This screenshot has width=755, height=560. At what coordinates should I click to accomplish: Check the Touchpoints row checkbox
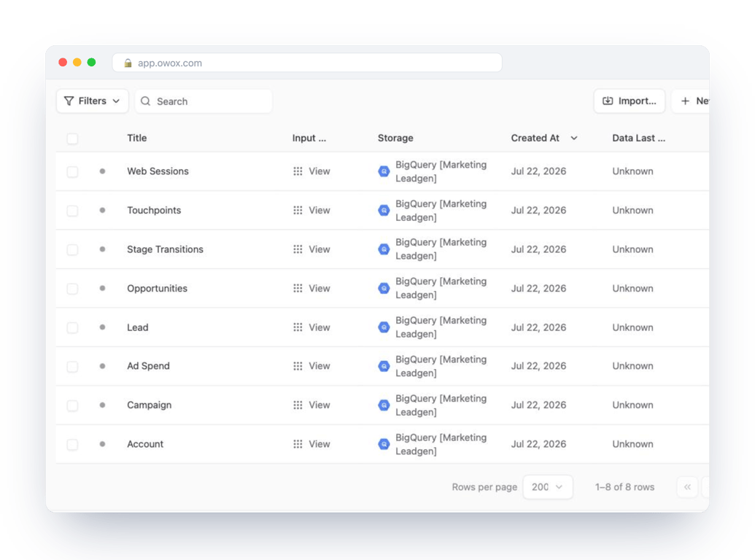coord(72,211)
